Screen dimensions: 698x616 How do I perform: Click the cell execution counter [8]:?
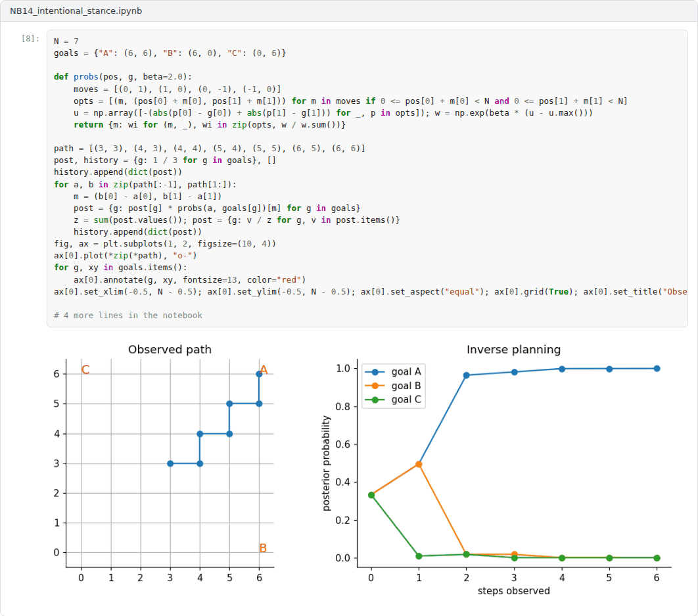pyautogui.click(x=30, y=39)
